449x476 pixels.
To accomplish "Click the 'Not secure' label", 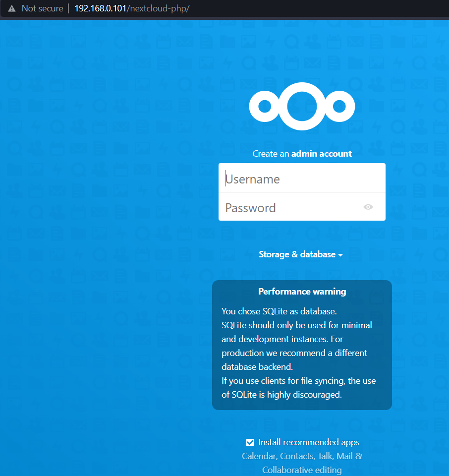I will click(x=43, y=8).
